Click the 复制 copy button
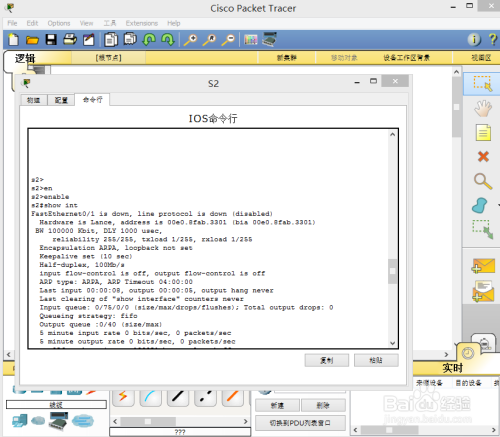Image resolution: width=500 pixels, height=437 pixels. coord(327,360)
